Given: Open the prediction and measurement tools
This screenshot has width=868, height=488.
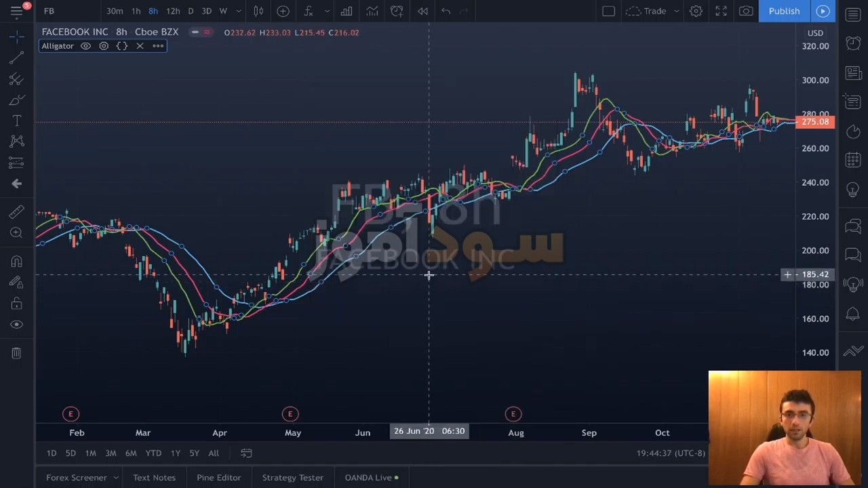Looking at the screenshot, I should pyautogui.click(x=17, y=162).
